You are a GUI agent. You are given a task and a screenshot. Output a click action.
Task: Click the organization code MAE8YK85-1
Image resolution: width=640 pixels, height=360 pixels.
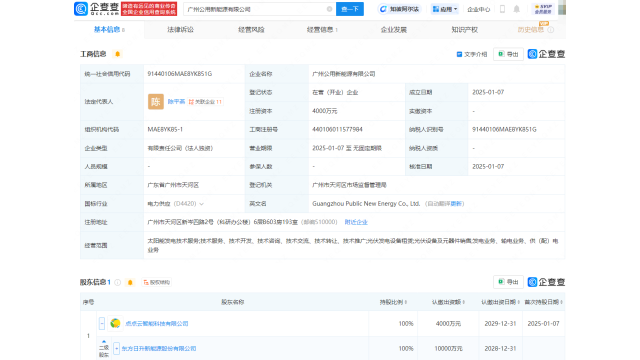pos(165,129)
